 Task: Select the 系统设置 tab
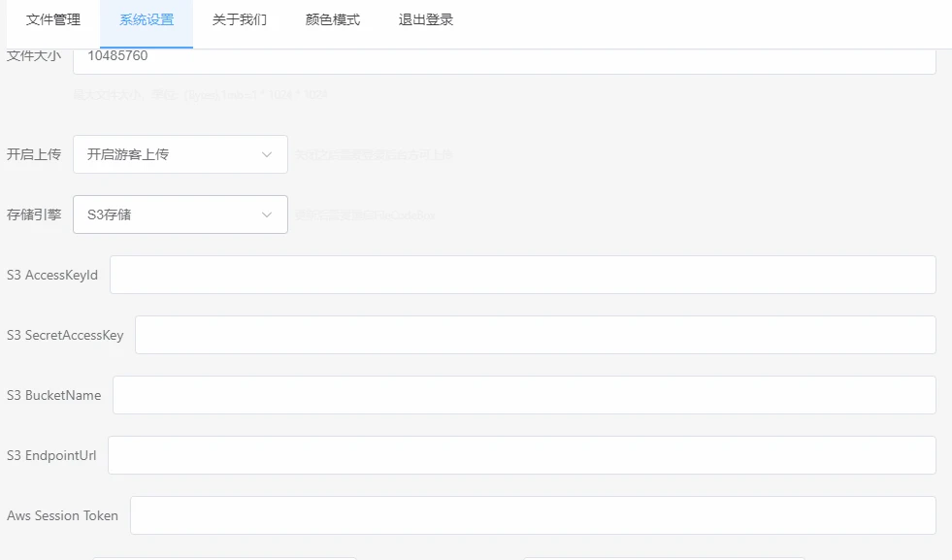147,19
